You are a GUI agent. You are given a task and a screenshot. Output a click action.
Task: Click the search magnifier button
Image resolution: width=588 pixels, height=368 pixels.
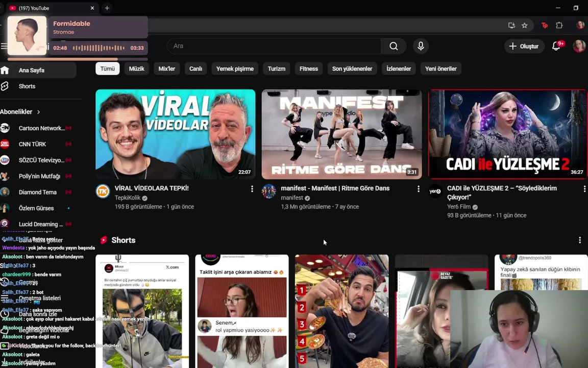394,46
